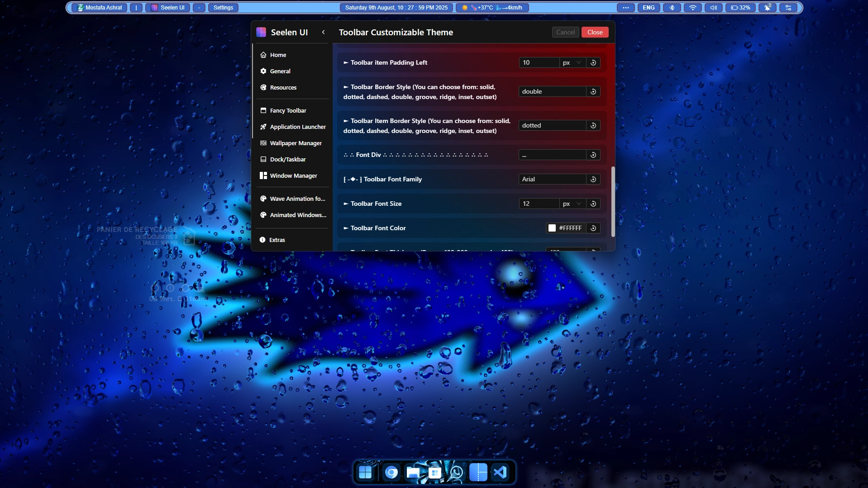
Task: Reset the Font Div value
Action: (x=593, y=155)
